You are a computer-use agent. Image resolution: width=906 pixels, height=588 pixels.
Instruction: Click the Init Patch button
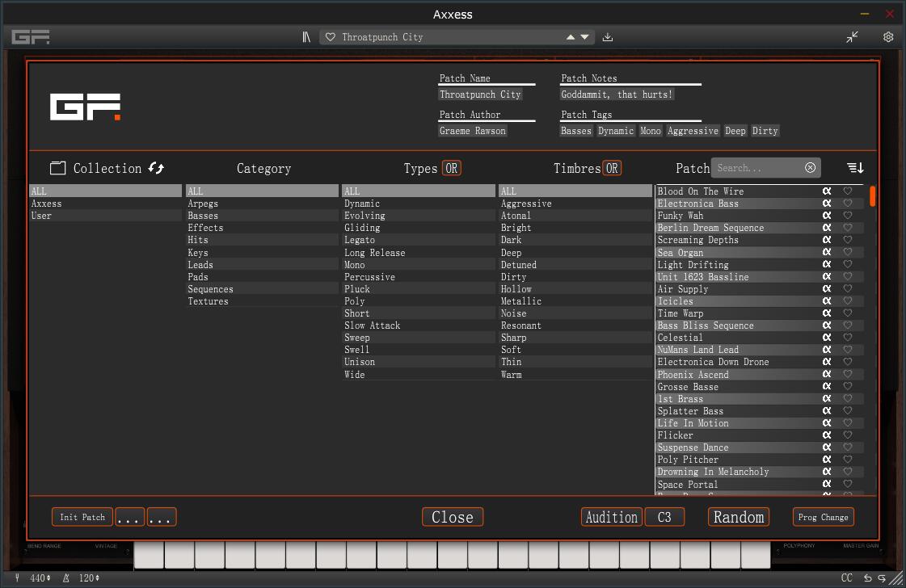point(82,517)
